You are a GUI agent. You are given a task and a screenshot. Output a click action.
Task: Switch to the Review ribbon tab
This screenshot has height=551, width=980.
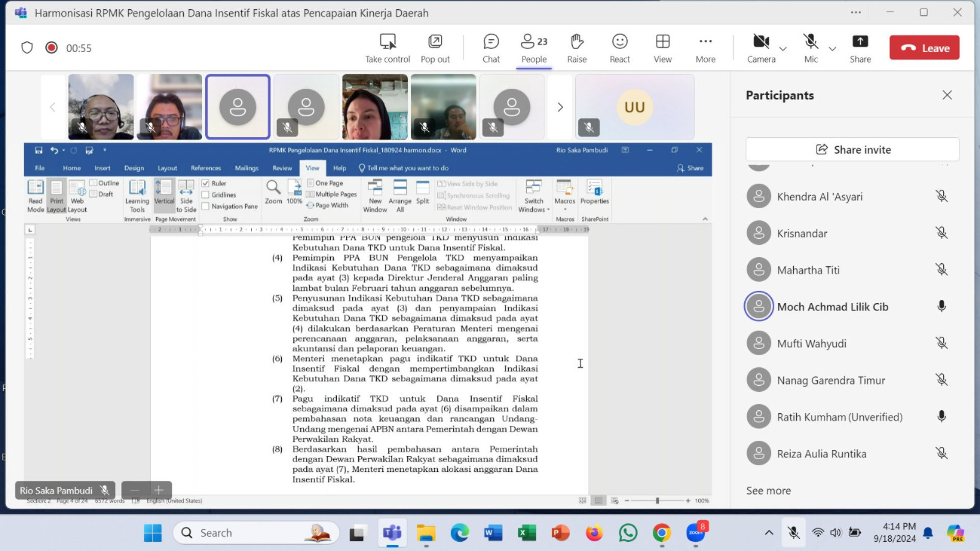tap(282, 168)
